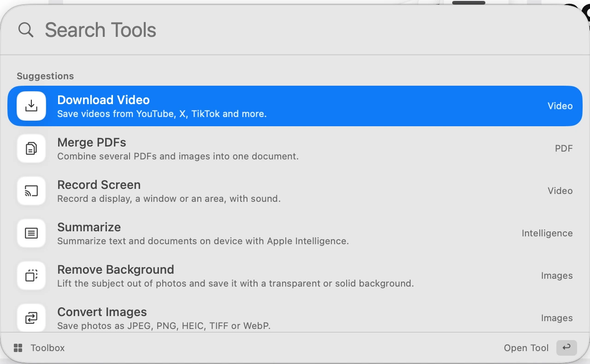Click the Open Tool button label
This screenshot has height=364, width=590.
coord(526,348)
